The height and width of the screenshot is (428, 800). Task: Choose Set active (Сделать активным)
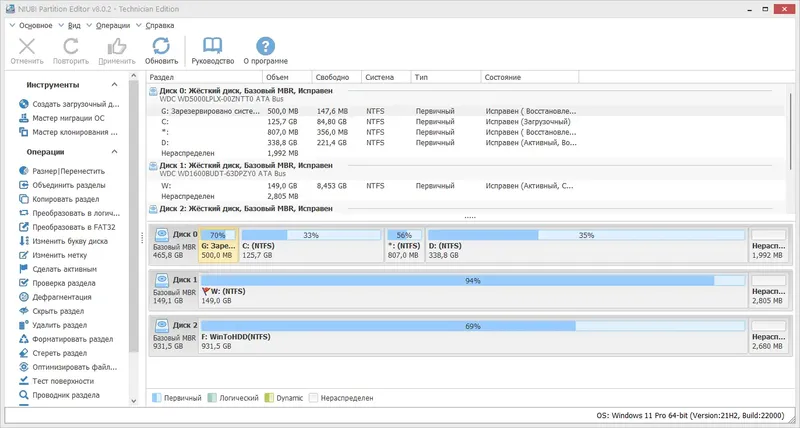pos(58,269)
